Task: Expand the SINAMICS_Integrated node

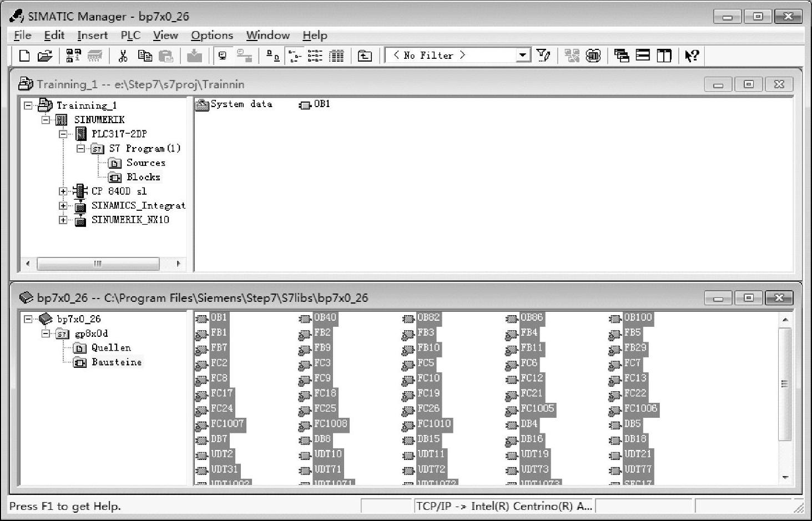Action: click(x=63, y=206)
